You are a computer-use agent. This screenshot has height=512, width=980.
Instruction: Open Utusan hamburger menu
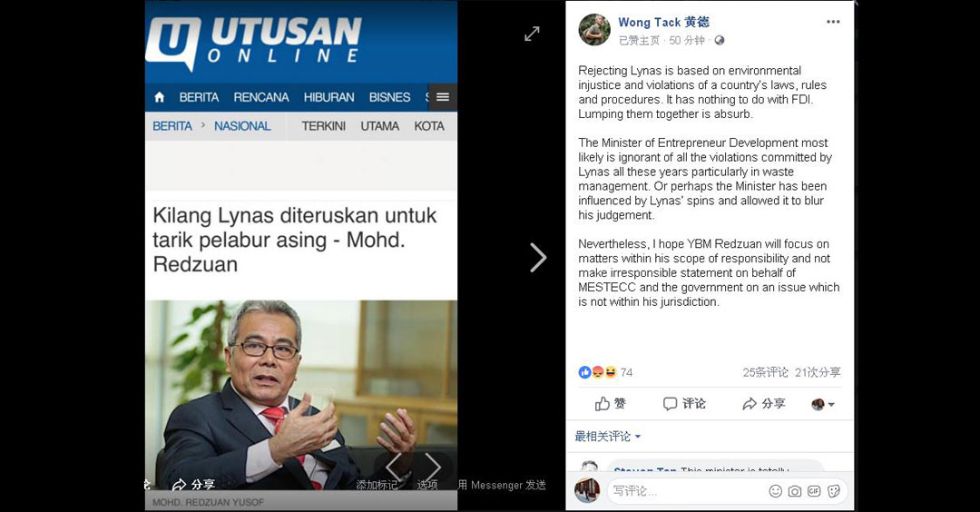tap(443, 97)
